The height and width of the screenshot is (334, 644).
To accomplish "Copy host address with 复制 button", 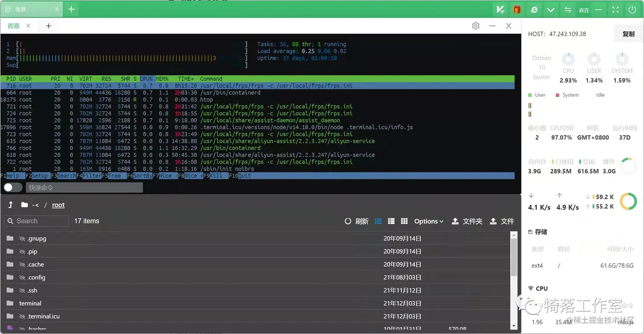I will [629, 34].
